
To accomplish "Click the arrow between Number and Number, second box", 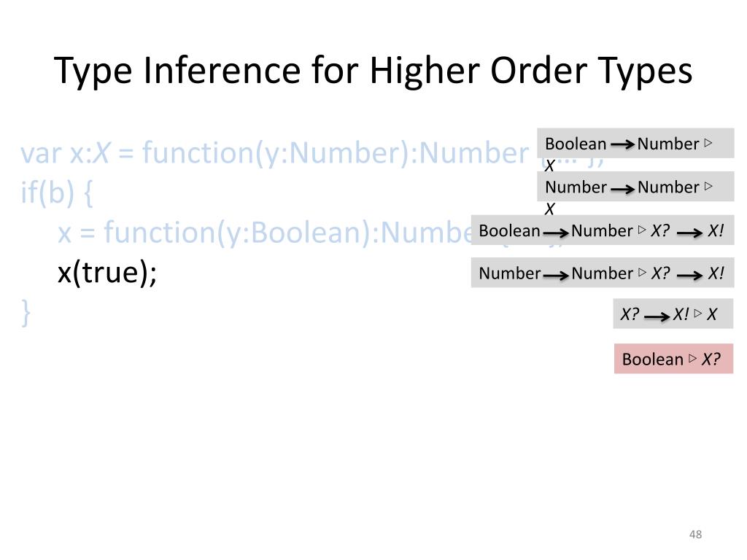I will pyautogui.click(x=622, y=189).
